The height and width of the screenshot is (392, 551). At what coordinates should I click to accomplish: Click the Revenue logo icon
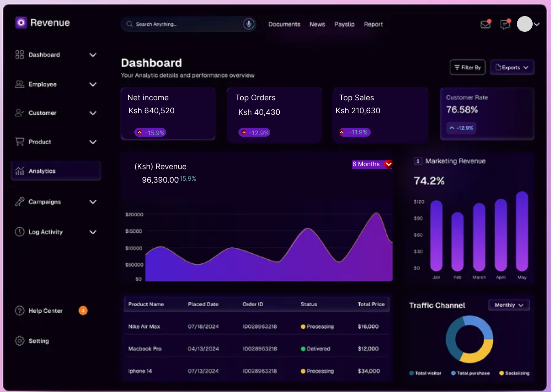point(21,23)
